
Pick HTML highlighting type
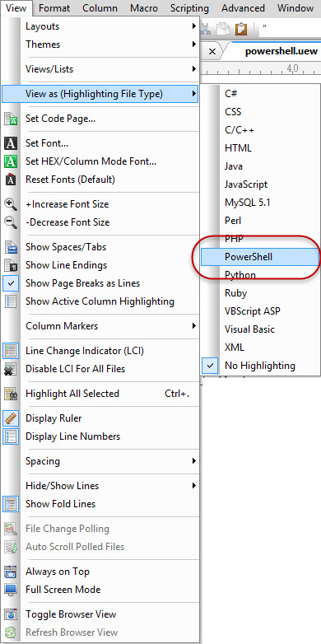(x=260, y=148)
